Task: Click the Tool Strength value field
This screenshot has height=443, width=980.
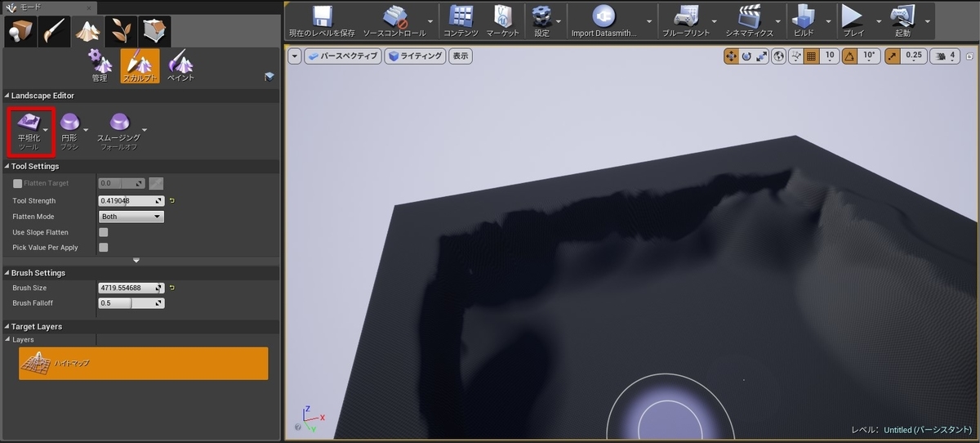Action: tap(131, 200)
